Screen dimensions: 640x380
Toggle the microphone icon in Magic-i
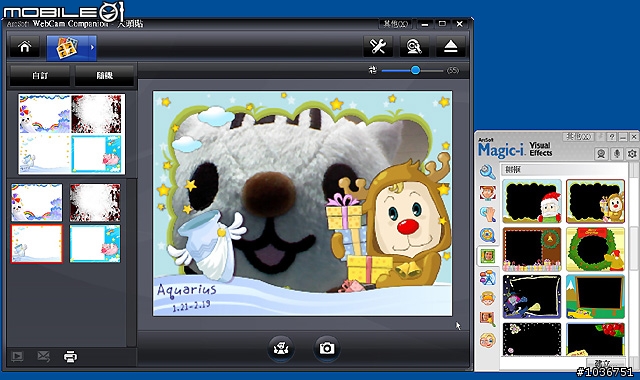[x=617, y=154]
